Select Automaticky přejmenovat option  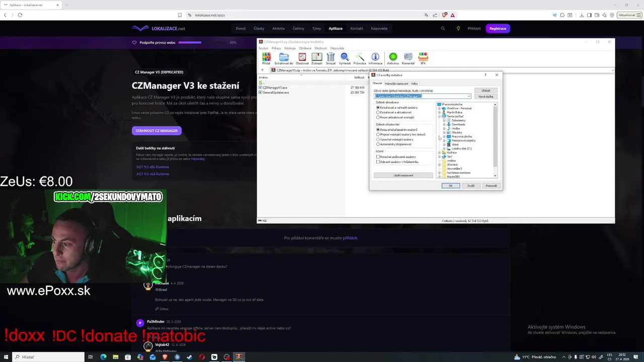tap(394, 144)
